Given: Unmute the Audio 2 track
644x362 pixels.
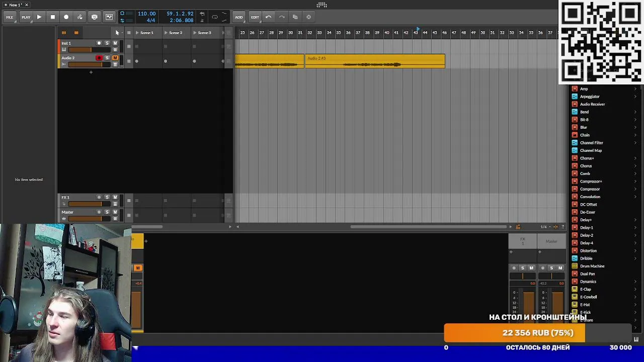Looking at the screenshot, I should tap(115, 58).
